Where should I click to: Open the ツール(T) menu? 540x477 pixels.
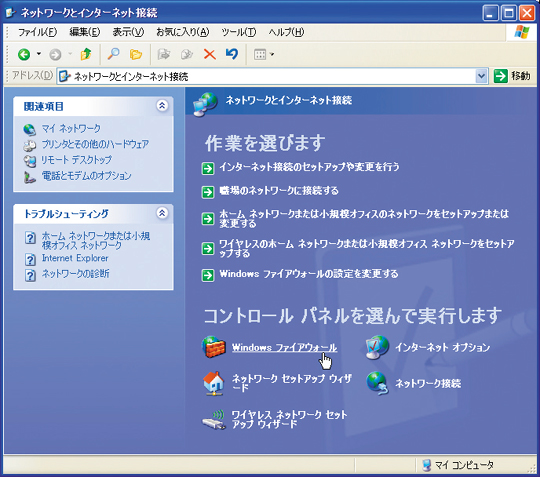(239, 32)
